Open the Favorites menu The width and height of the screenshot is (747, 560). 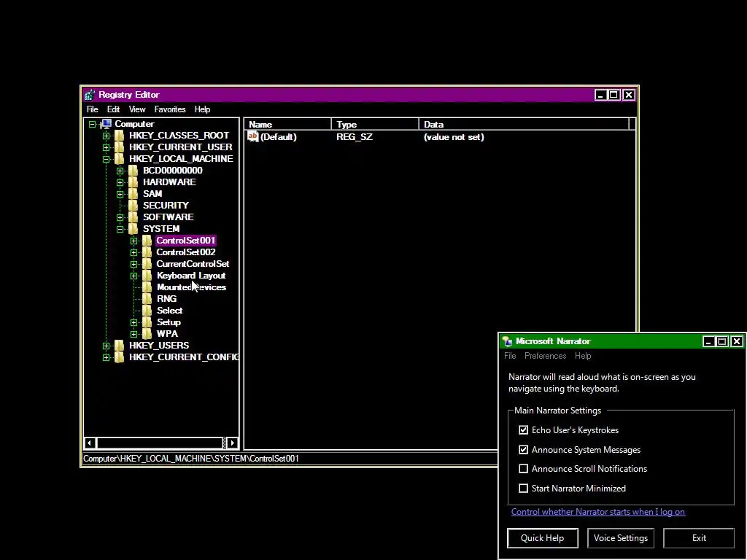tap(170, 109)
